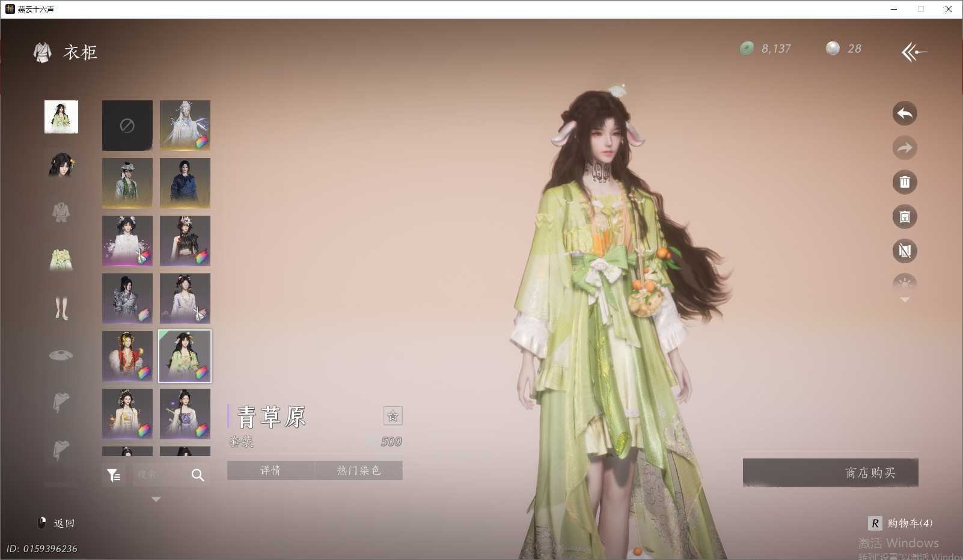Click the 返回 return button
Image resolution: width=963 pixels, height=560 pixels.
(57, 523)
